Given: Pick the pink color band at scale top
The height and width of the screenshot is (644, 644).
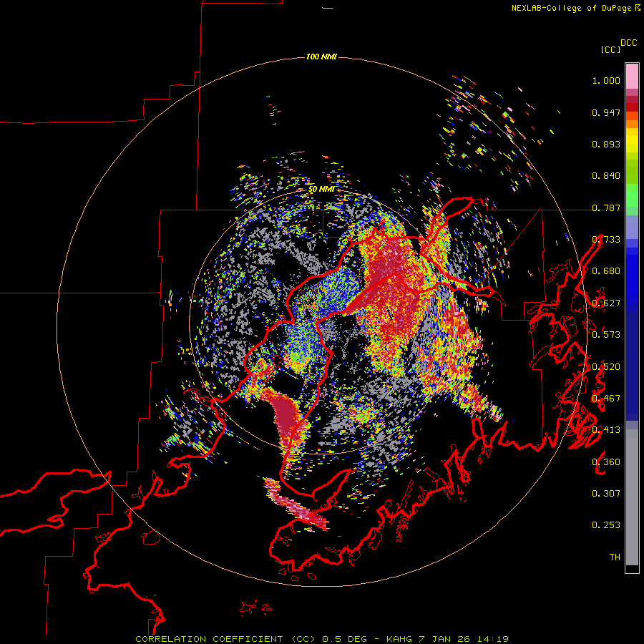Looking at the screenshot, I should (x=632, y=76).
